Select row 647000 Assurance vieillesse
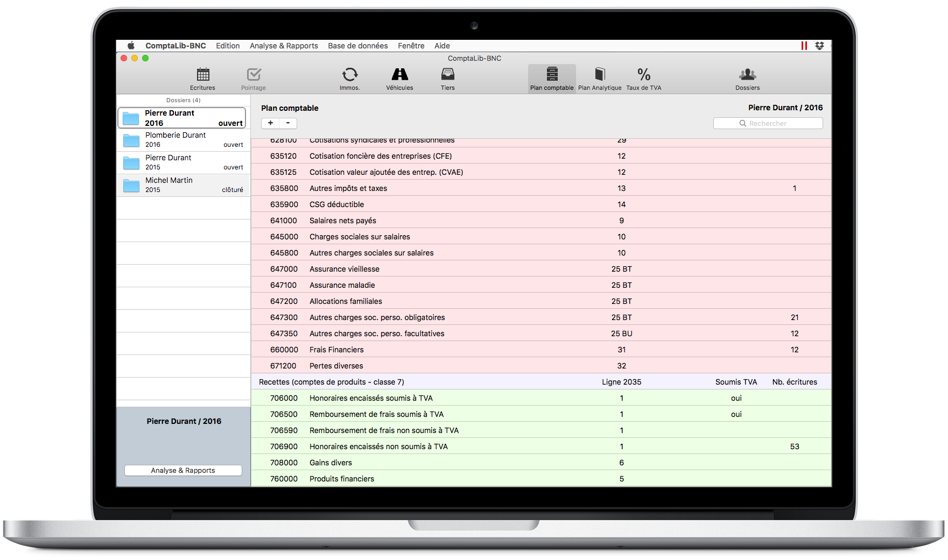The width and height of the screenshot is (948, 560). (x=541, y=269)
